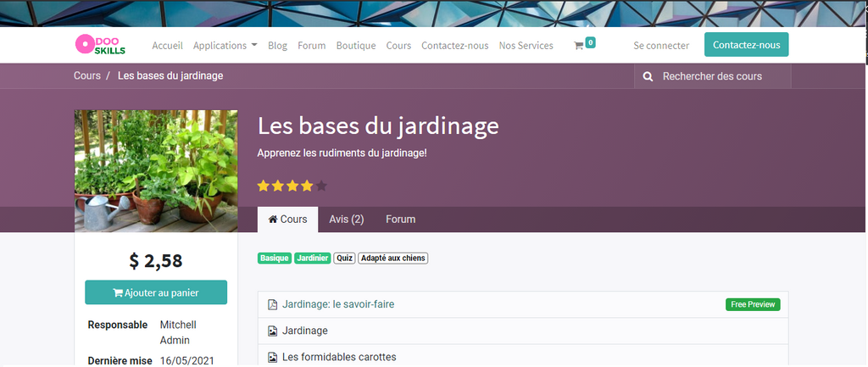Go to Boutique in the navigation bar
Image resolution: width=868 pixels, height=367 pixels.
tap(355, 46)
